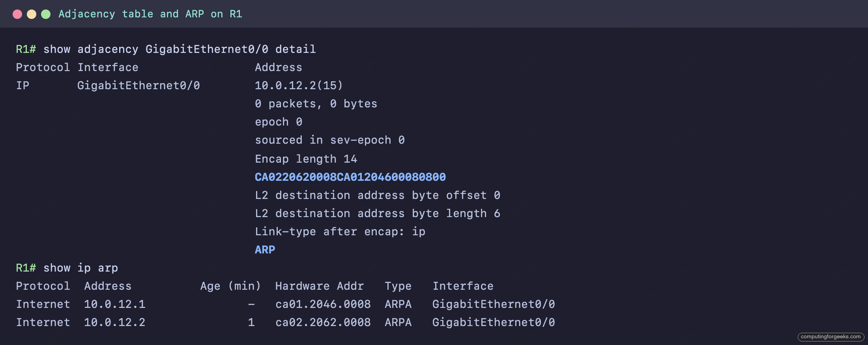The width and height of the screenshot is (868, 345).
Task: Click the yellow minimize window dot
Action: coord(32,14)
